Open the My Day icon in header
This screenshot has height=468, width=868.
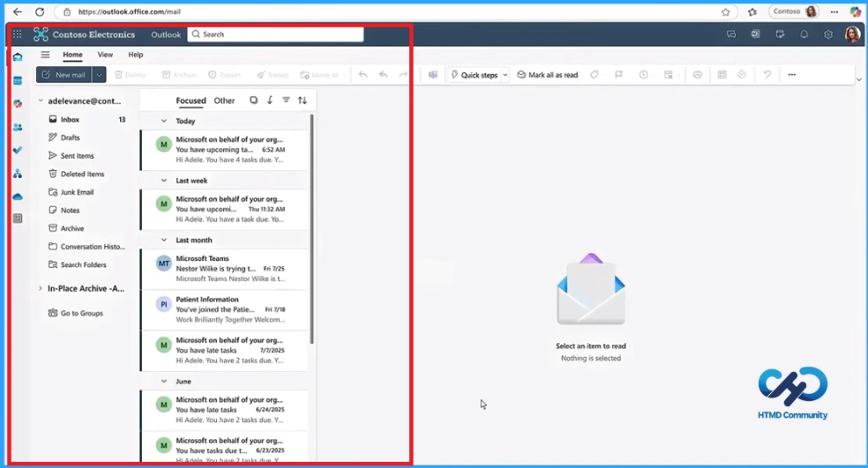pyautogui.click(x=780, y=34)
